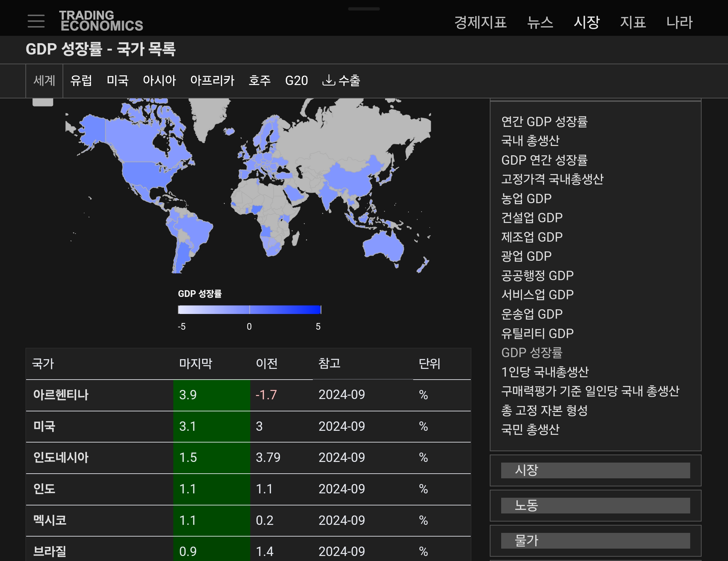728x561 pixels.
Task: Select the grayed GDP 성장률 sidebar item
Action: (532, 353)
